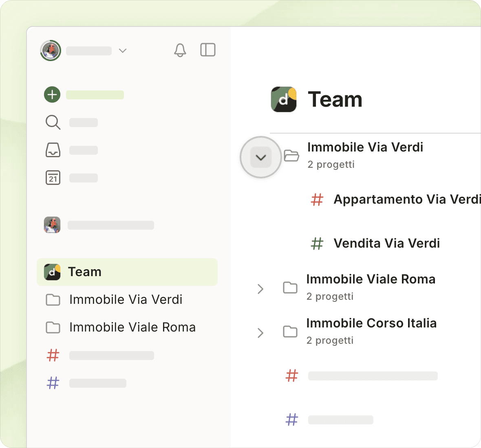Open the Appartamento Via Verdi project
481x448 pixels.
click(406, 200)
